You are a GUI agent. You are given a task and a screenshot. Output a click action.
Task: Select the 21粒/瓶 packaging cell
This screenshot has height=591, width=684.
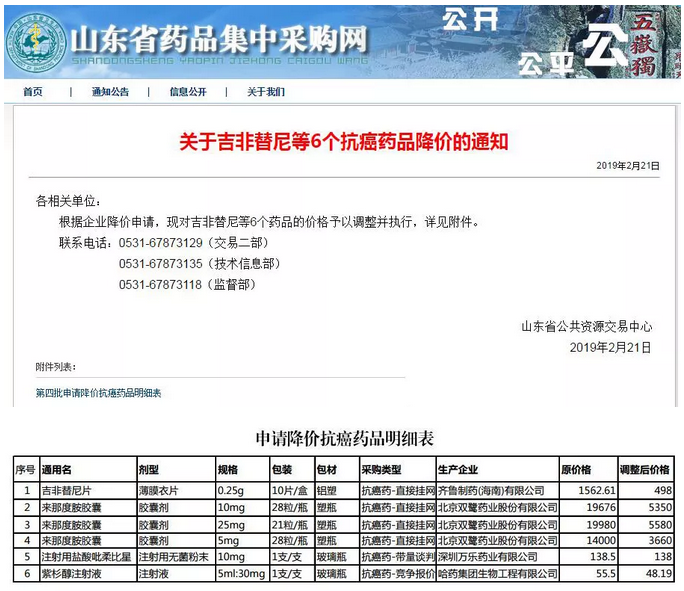(292, 524)
